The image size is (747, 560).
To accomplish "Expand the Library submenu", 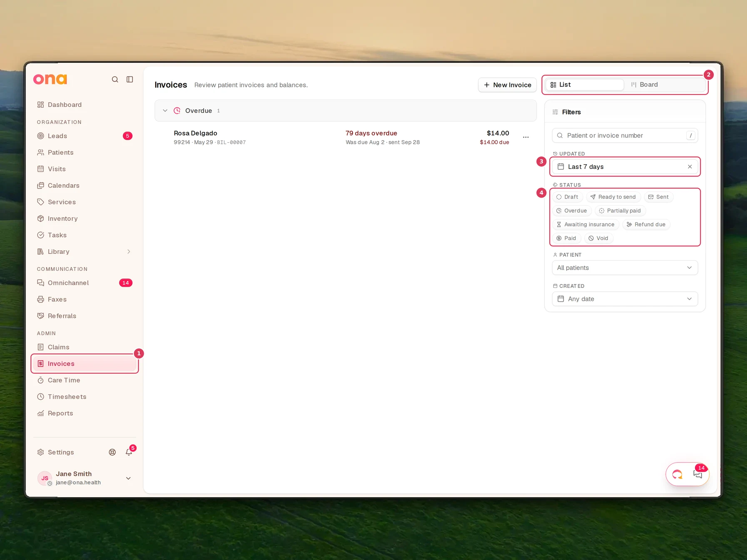I will coord(129,252).
